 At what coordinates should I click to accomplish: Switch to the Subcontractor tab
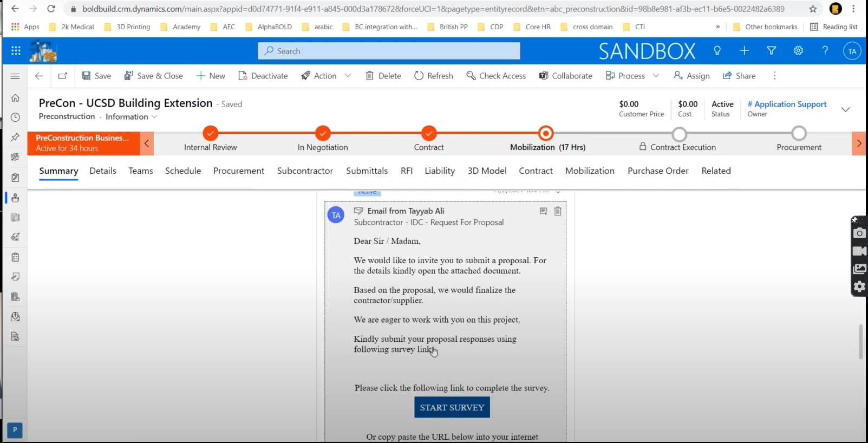click(x=305, y=171)
